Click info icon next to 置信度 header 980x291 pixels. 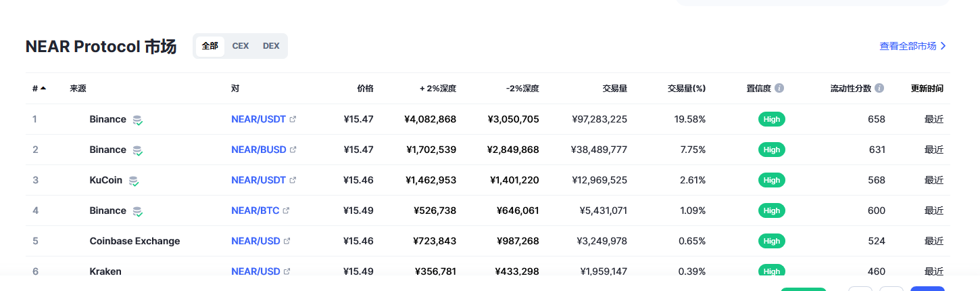point(779,88)
